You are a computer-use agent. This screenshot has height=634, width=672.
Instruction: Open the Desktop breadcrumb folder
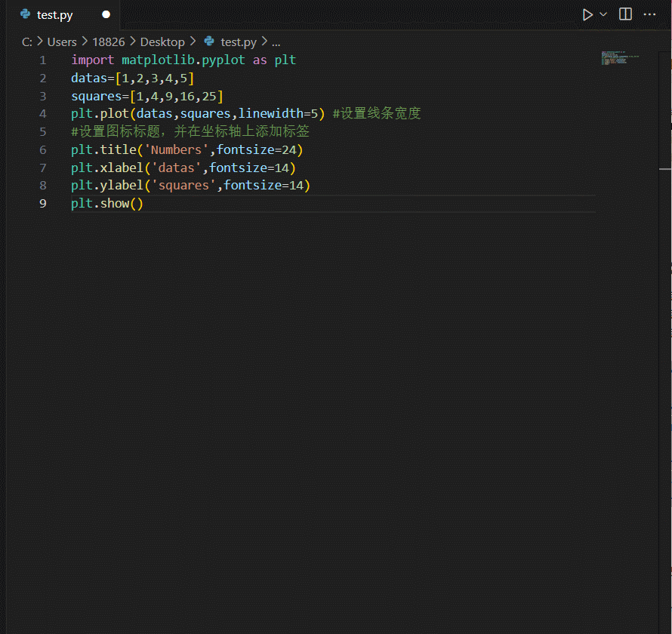tap(162, 42)
